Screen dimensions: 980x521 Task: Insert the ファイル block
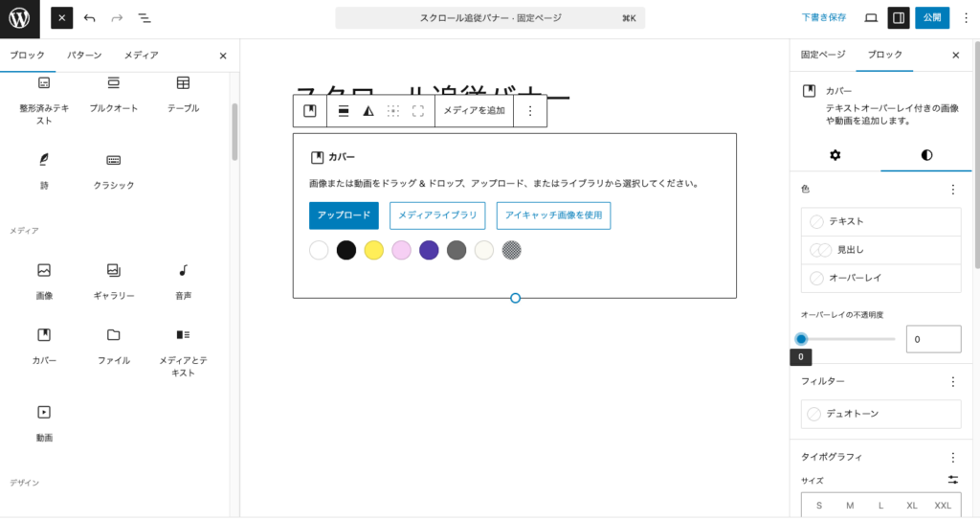[113, 346]
